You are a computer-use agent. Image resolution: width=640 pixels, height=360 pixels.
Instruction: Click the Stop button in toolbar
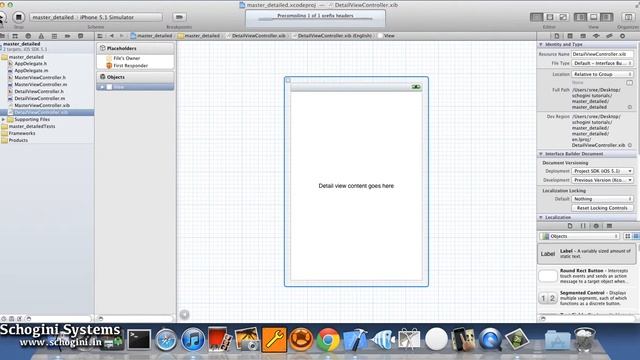pos(18,17)
